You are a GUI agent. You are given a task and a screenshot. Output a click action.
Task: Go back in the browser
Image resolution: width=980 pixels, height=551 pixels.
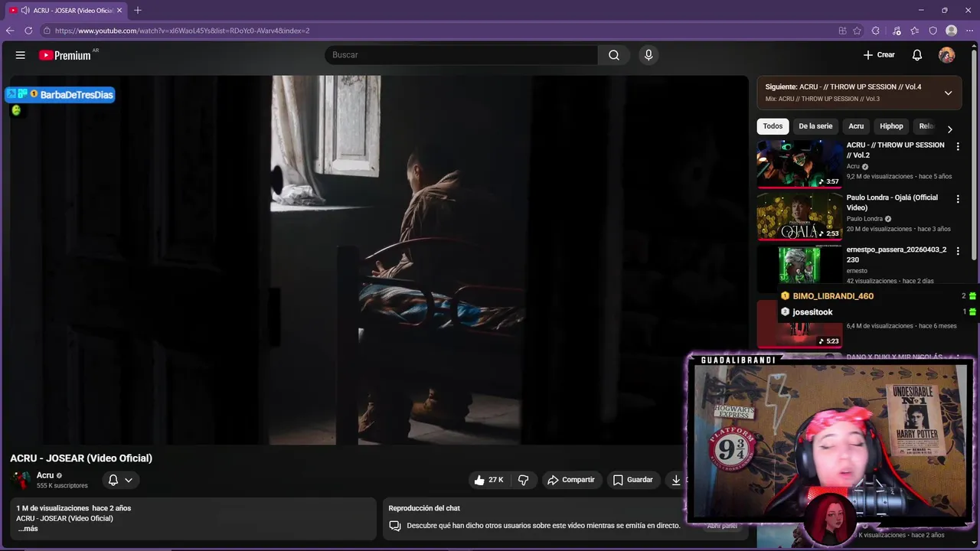tap(10, 31)
